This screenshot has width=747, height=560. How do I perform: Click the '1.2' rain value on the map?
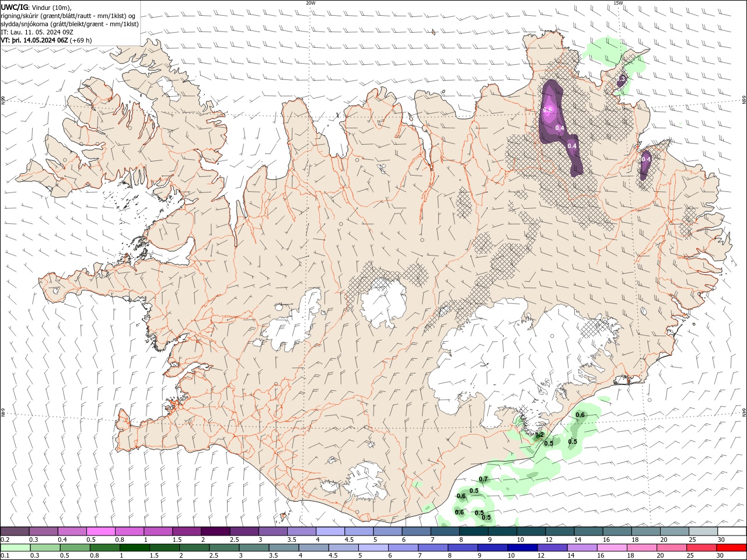[x=539, y=435]
